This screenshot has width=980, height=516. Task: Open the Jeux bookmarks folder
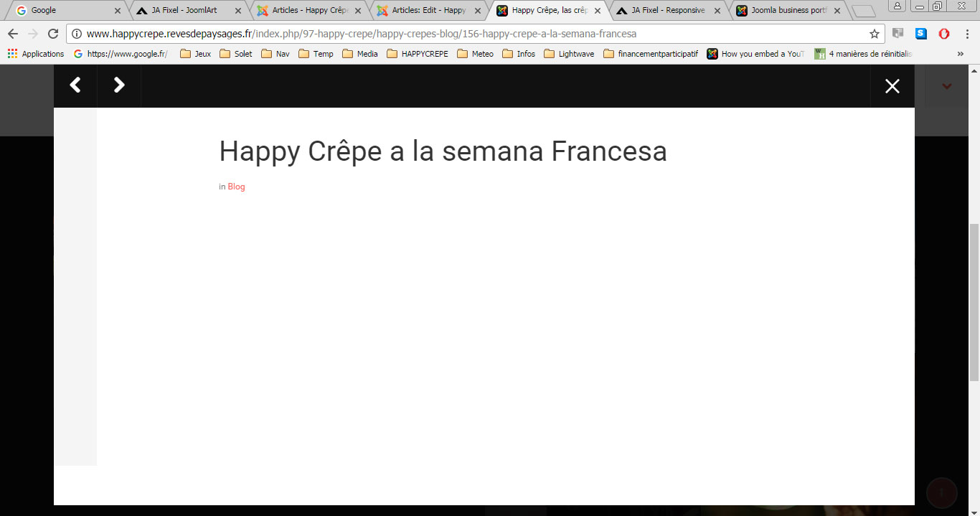pyautogui.click(x=195, y=54)
